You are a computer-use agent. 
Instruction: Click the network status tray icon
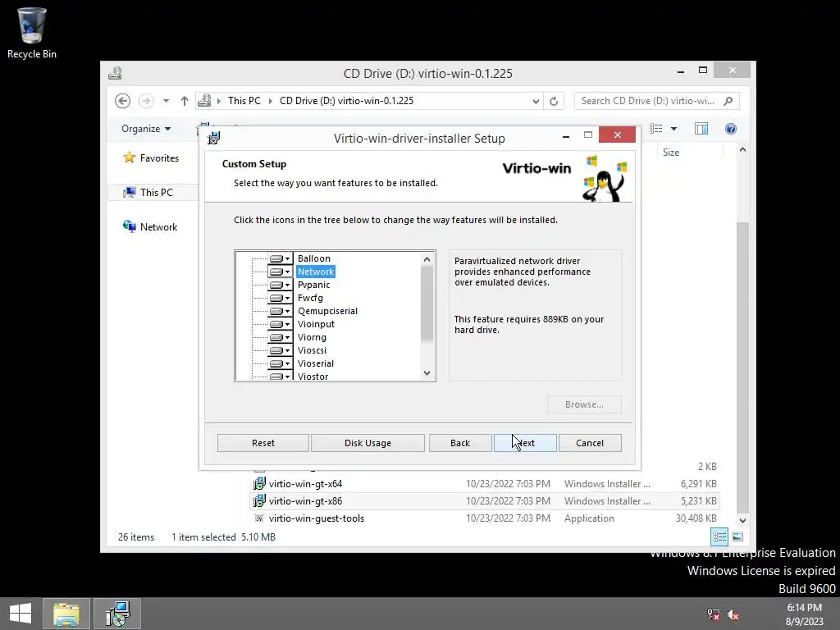point(714,614)
